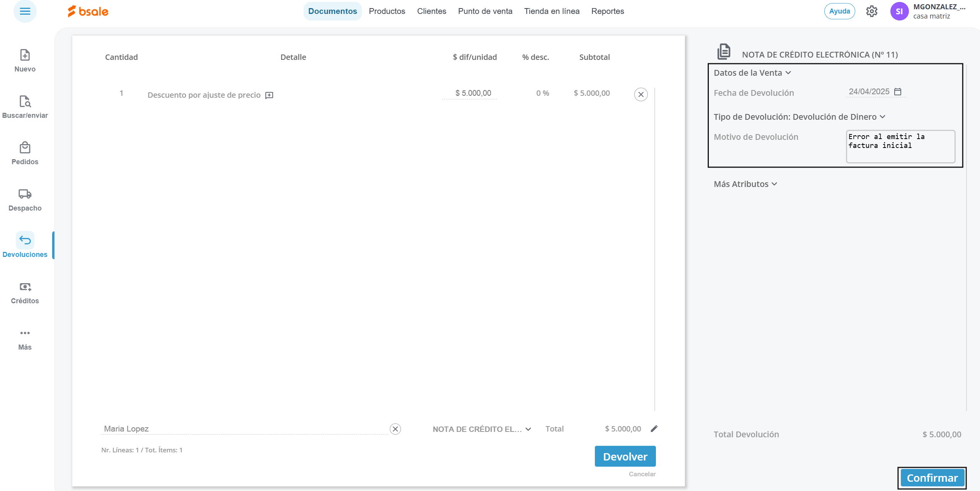
Task: Open Buscar/enviar in the sidebar
Action: pyautogui.click(x=25, y=102)
